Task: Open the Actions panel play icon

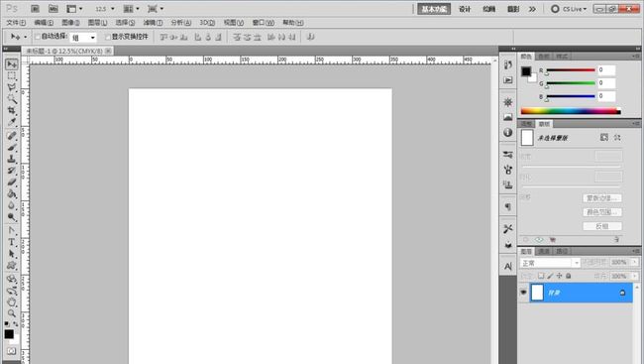Action: [508, 79]
